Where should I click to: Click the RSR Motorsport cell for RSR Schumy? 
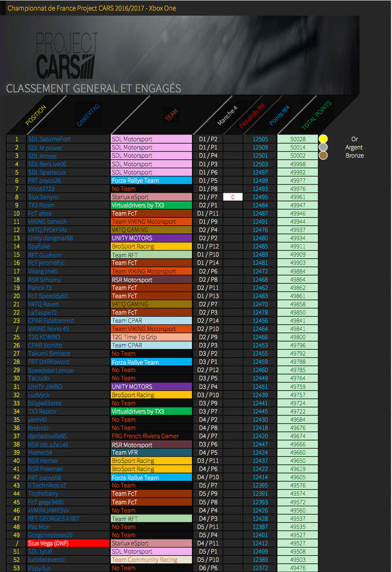(151, 280)
